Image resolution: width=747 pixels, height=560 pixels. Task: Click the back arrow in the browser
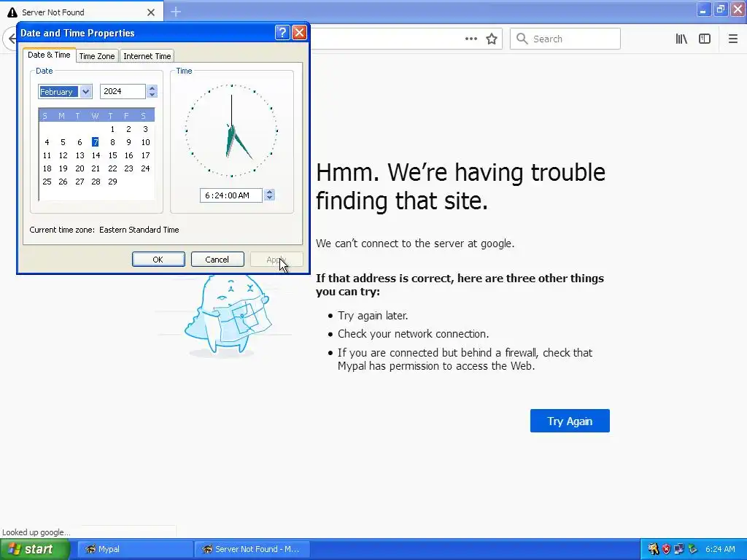pos(10,39)
